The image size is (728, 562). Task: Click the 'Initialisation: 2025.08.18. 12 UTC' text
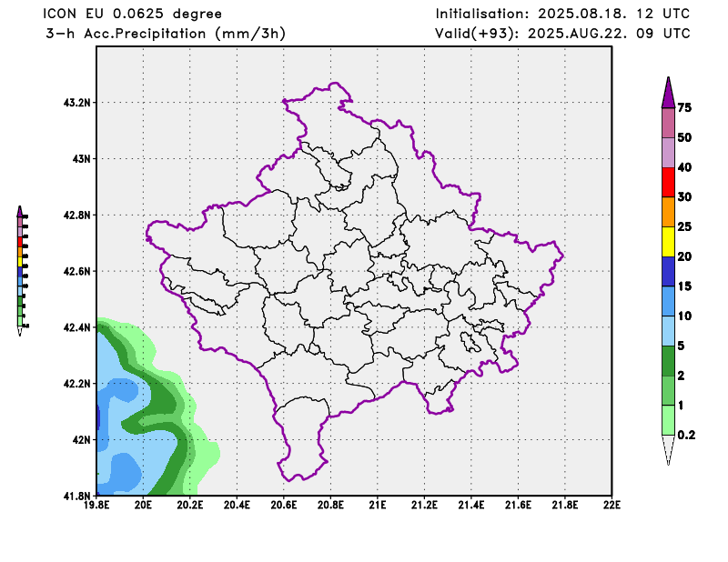tap(562, 14)
